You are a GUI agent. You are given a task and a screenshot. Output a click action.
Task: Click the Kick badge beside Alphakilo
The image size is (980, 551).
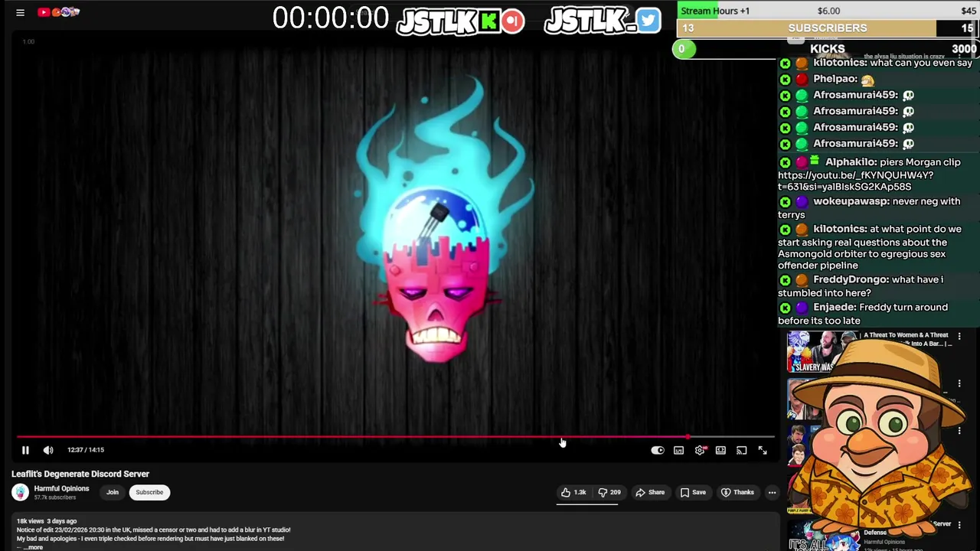pyautogui.click(x=785, y=162)
